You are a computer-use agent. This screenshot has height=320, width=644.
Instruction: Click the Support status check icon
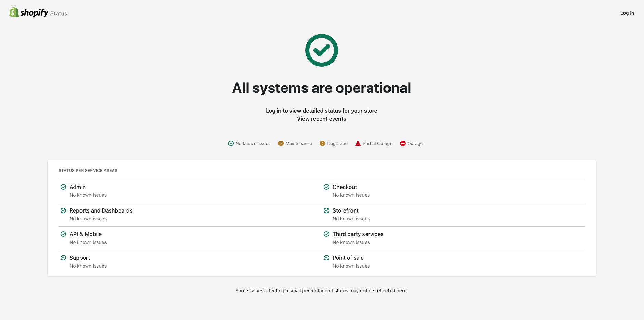[x=63, y=258]
